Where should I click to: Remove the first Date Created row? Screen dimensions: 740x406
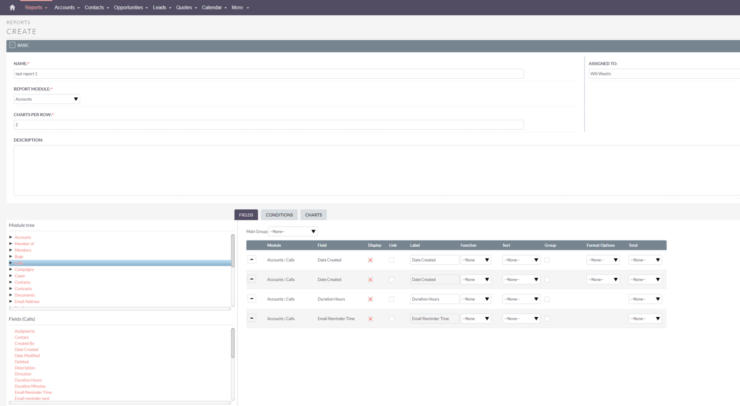(x=252, y=259)
